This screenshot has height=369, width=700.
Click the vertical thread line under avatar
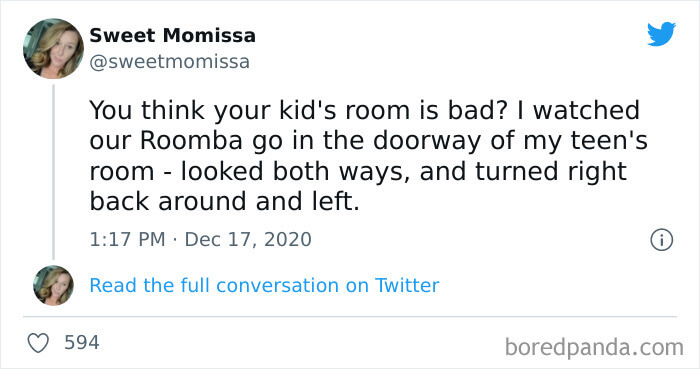pyautogui.click(x=54, y=172)
